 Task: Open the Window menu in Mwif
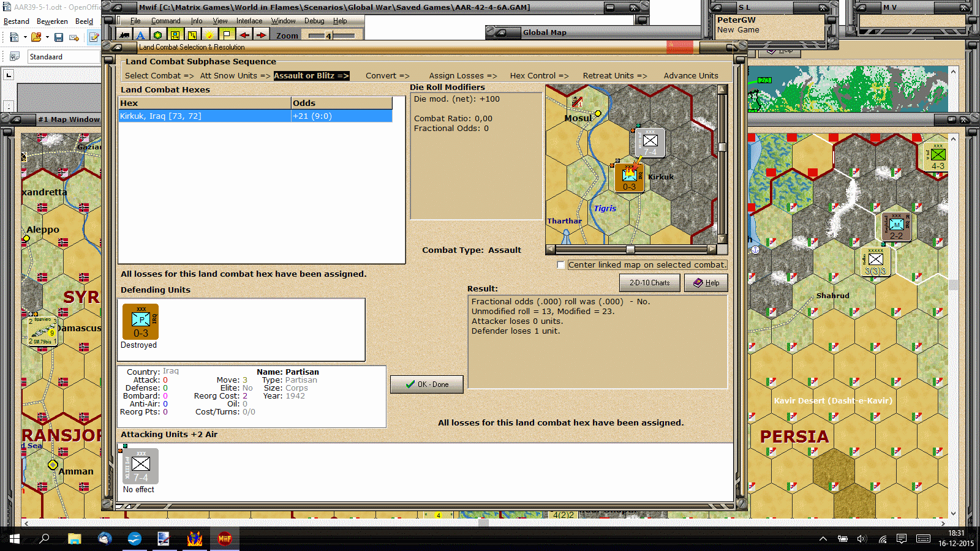284,21
